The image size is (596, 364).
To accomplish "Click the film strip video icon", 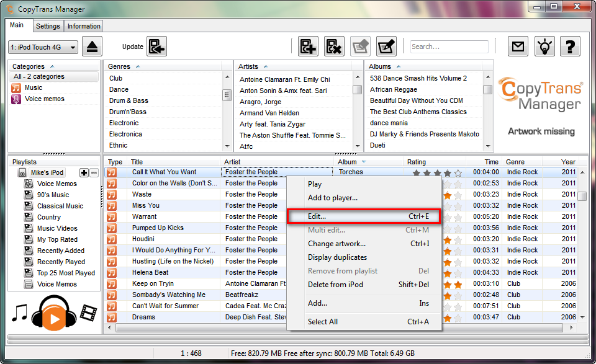I will [x=89, y=313].
